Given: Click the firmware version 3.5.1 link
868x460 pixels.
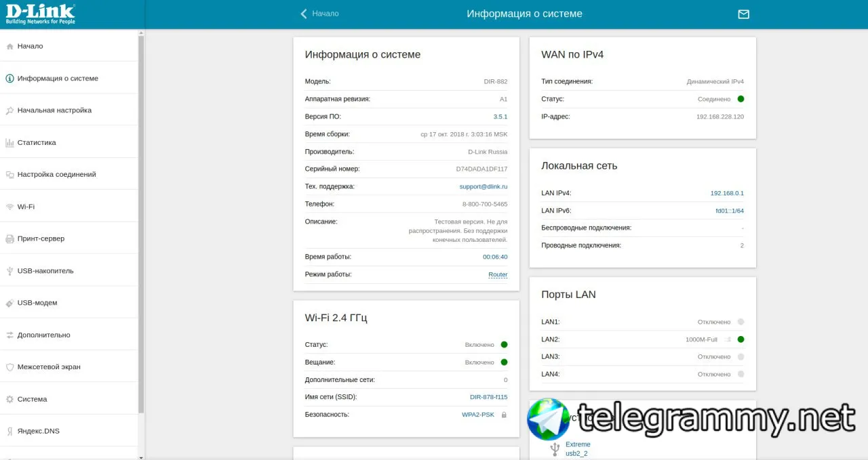Looking at the screenshot, I should [500, 117].
